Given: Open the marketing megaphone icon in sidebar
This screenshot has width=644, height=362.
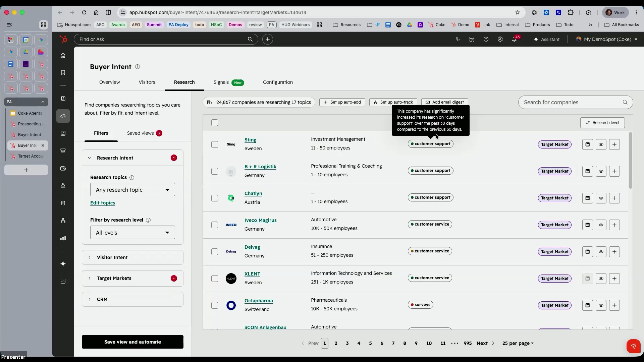Looking at the screenshot, I should click(x=63, y=116).
